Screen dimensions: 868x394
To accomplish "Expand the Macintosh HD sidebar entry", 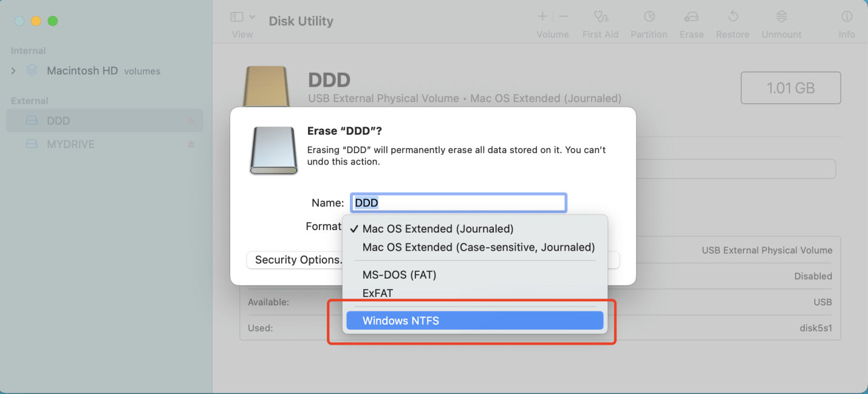I will (13, 70).
